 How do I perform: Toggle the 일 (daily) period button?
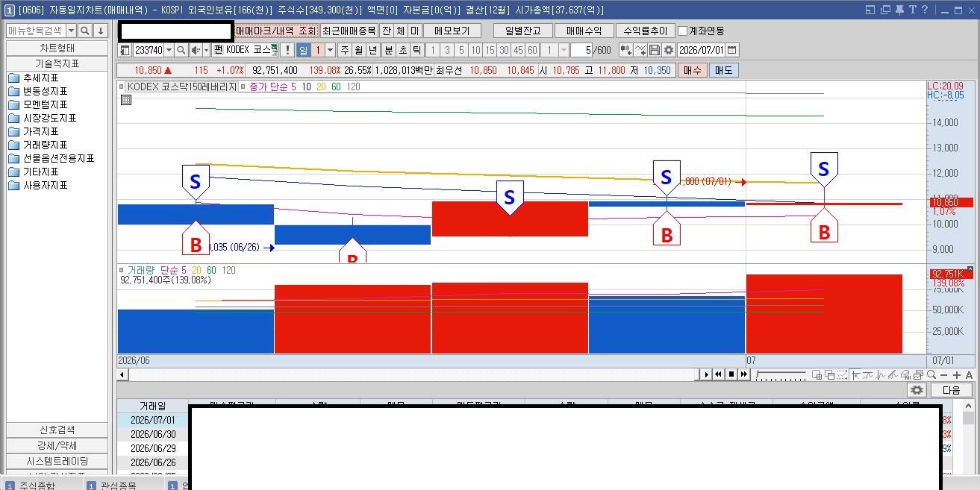click(304, 50)
